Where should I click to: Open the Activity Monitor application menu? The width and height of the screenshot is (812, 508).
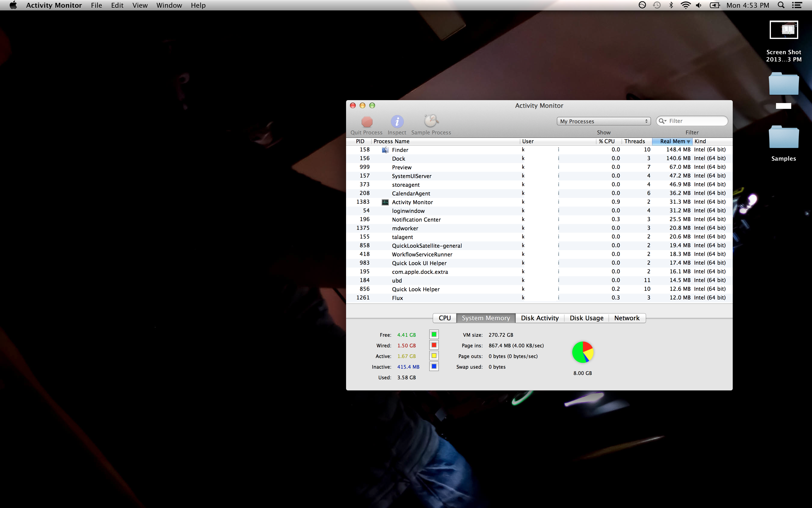pyautogui.click(x=54, y=5)
